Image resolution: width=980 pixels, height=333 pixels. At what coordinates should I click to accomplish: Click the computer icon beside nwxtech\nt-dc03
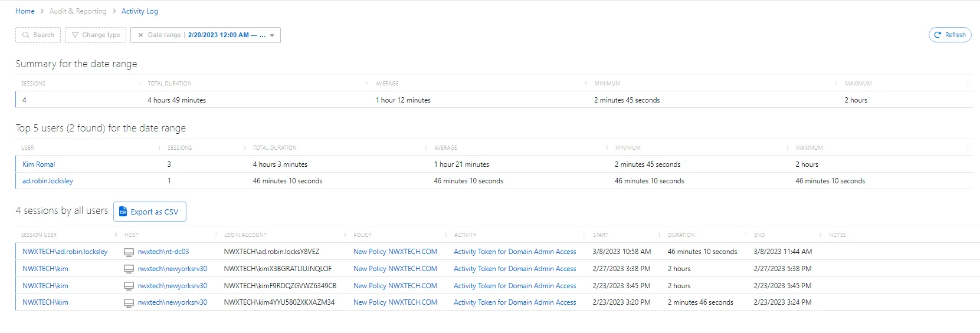(129, 252)
